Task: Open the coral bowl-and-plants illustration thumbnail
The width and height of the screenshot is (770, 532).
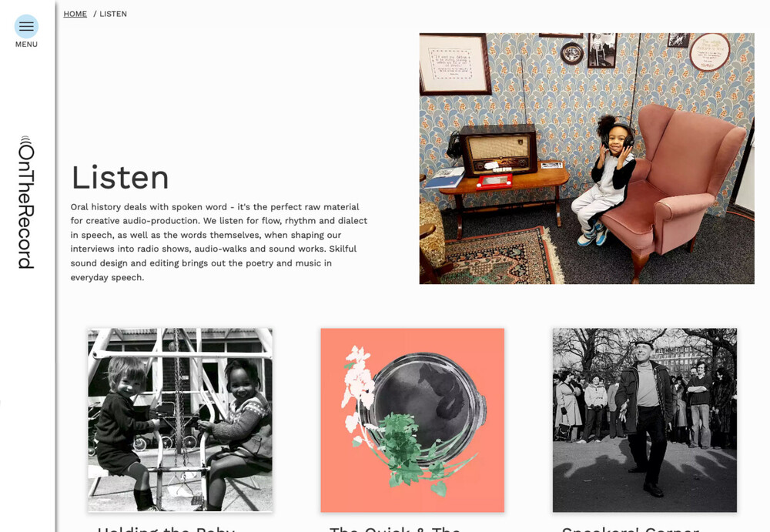Action: coord(413,420)
